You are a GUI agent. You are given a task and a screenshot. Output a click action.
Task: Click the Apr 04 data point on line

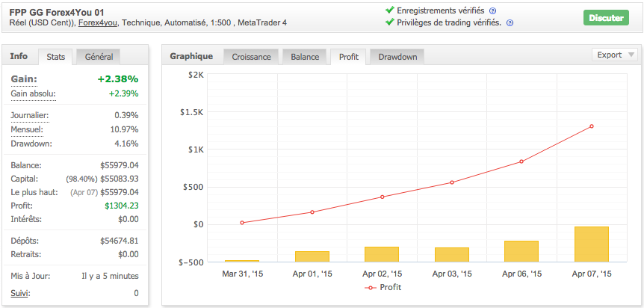point(452,182)
